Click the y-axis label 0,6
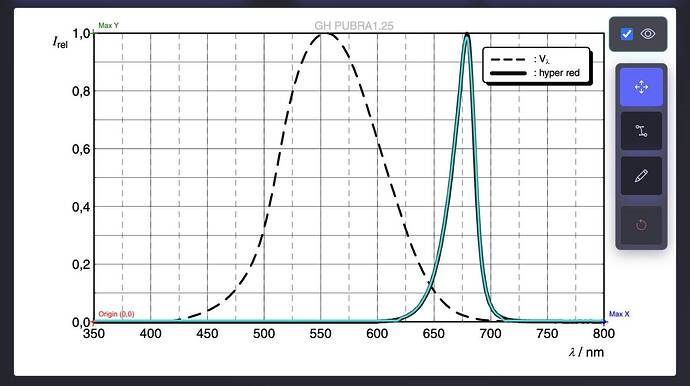Image resolution: width=690 pixels, height=386 pixels. [x=81, y=149]
